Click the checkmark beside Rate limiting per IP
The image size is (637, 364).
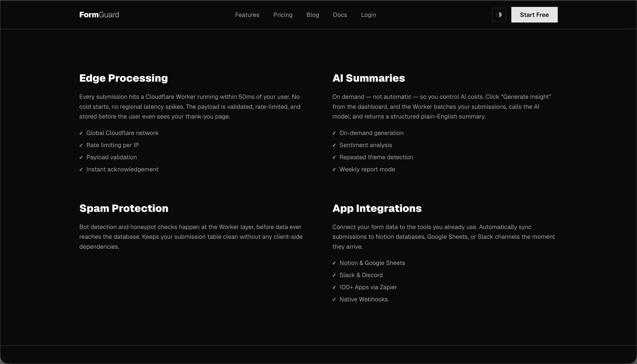[x=81, y=145]
